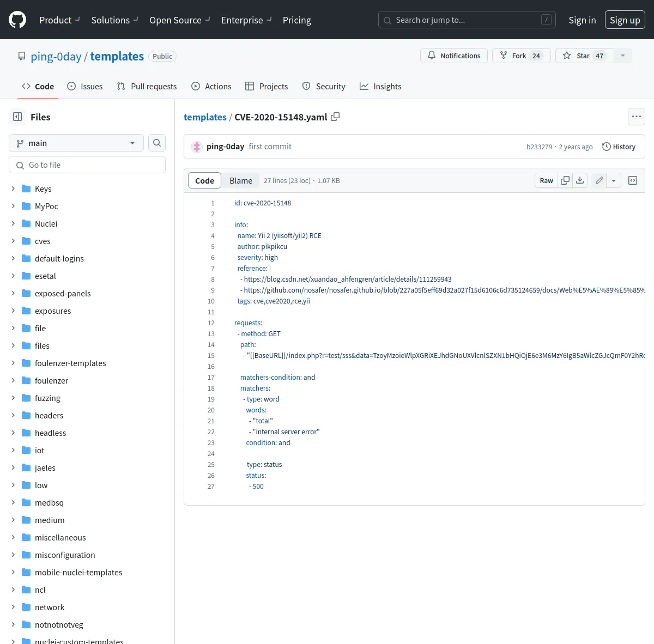654x644 pixels.
Task: Open the misconfiguration folder
Action: (x=65, y=555)
